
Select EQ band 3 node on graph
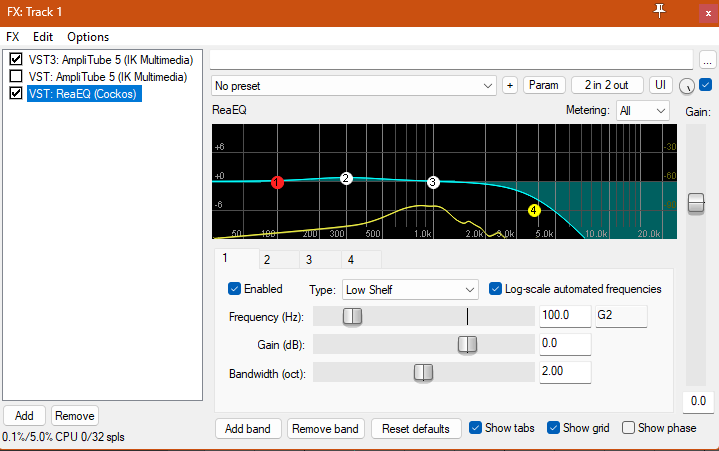[433, 182]
